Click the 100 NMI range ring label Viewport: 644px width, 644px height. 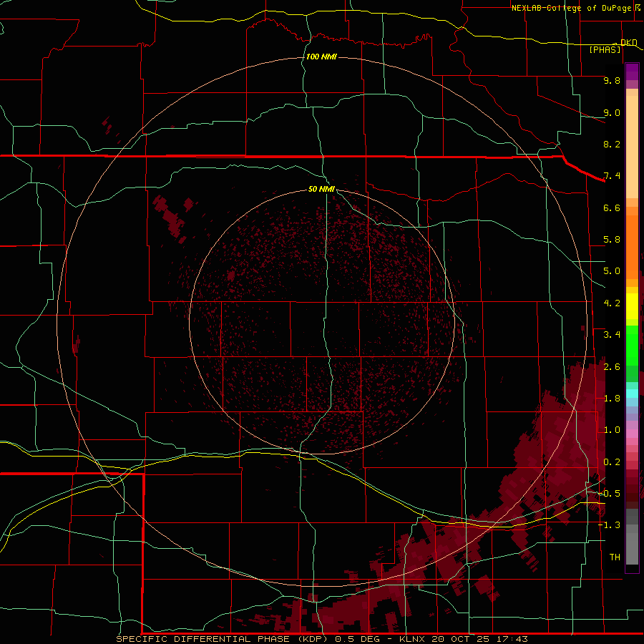click(321, 57)
